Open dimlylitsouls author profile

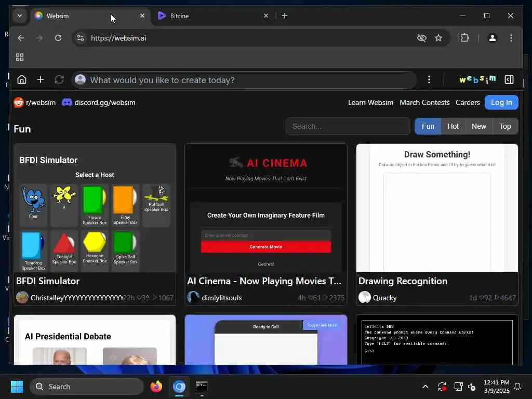215,298
